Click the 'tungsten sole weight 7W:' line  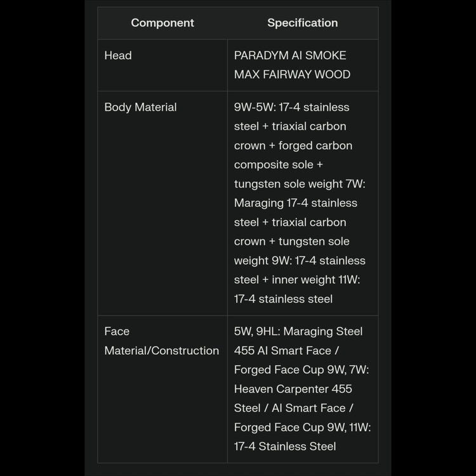click(295, 184)
